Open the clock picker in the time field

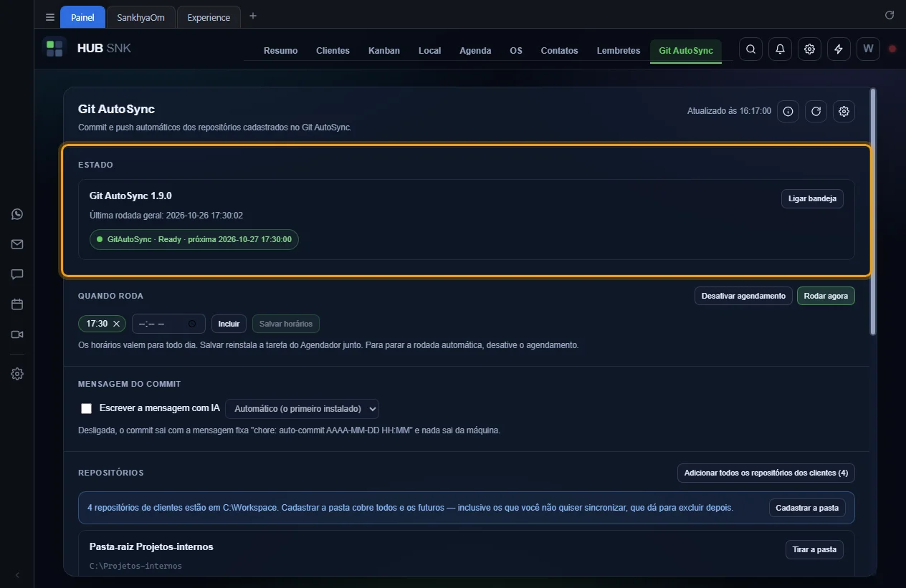pyautogui.click(x=192, y=324)
